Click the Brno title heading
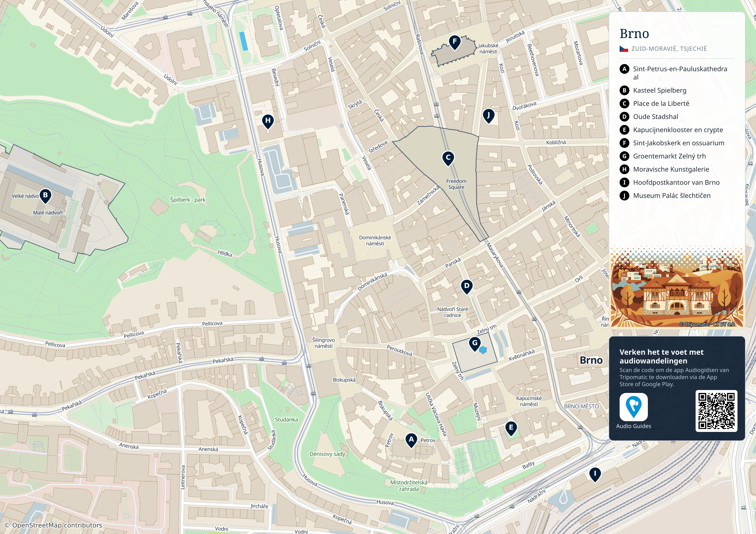The width and height of the screenshot is (756, 534). [634, 34]
